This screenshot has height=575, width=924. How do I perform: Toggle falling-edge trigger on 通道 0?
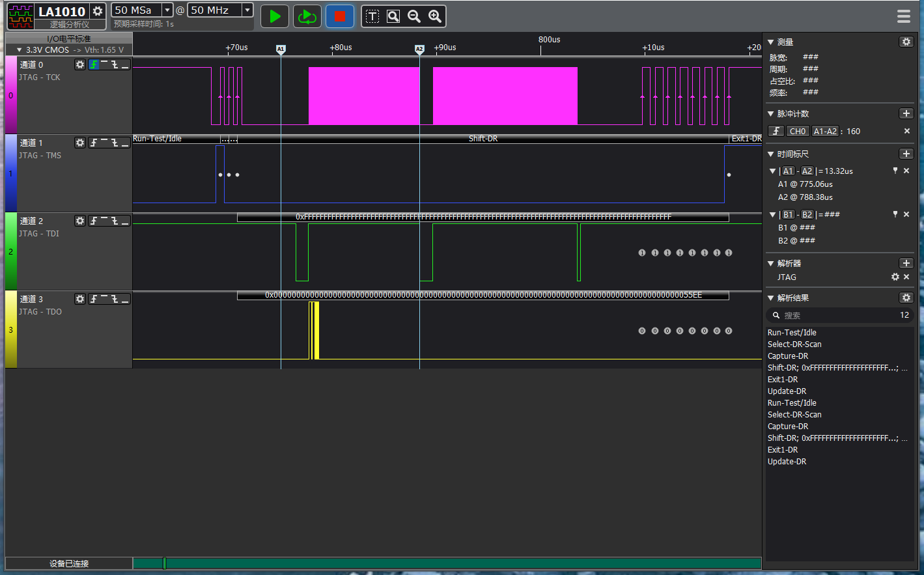coord(115,64)
